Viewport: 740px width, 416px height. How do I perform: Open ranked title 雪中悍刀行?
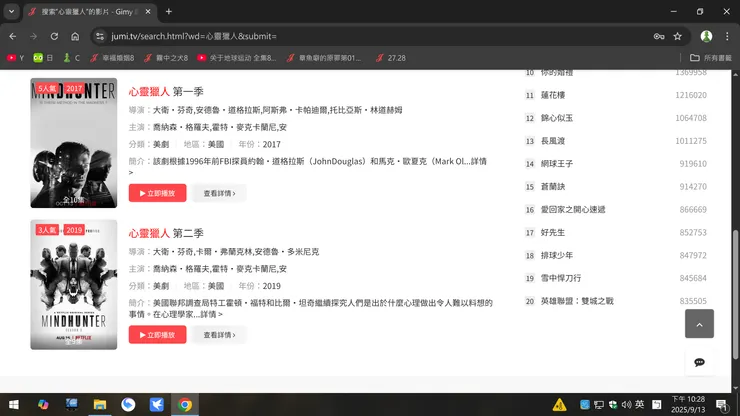point(561,279)
